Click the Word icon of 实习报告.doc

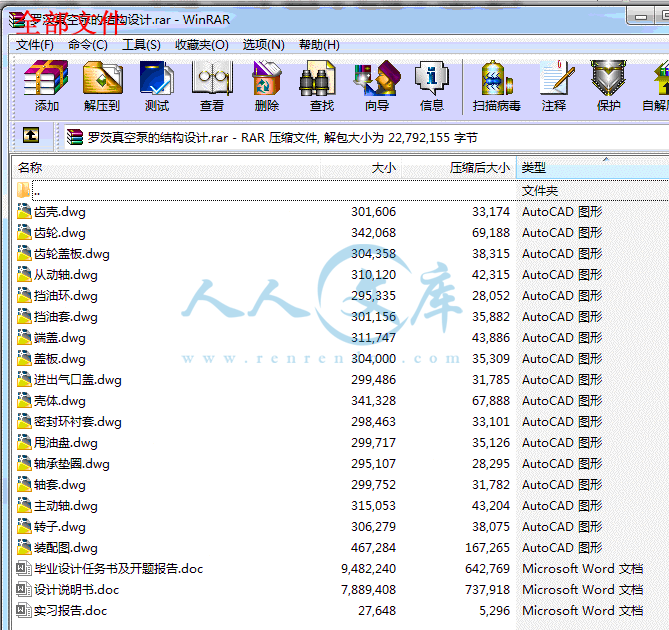pyautogui.click(x=24, y=610)
